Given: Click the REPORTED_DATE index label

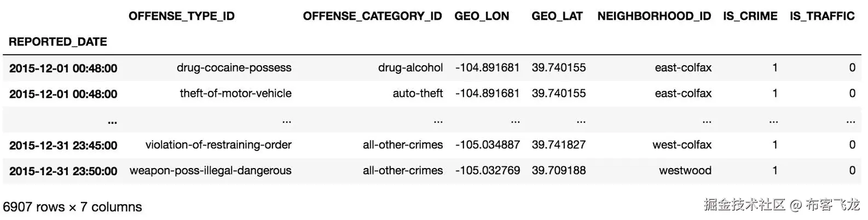Looking at the screenshot, I should point(57,42).
